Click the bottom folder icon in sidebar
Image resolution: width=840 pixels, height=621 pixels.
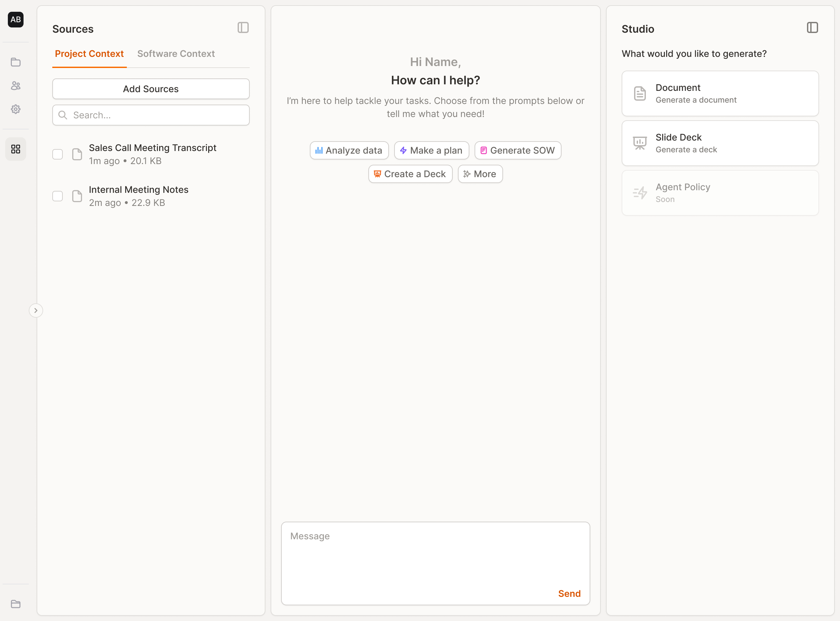tap(15, 604)
